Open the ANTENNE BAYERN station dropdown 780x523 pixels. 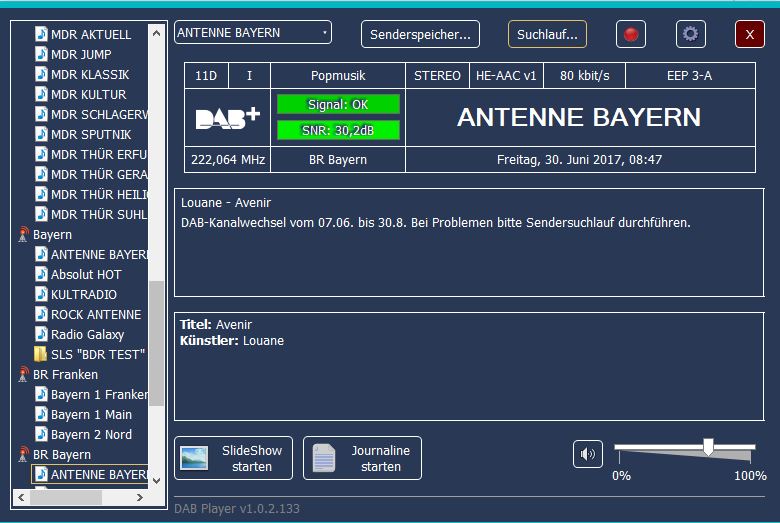coord(252,33)
